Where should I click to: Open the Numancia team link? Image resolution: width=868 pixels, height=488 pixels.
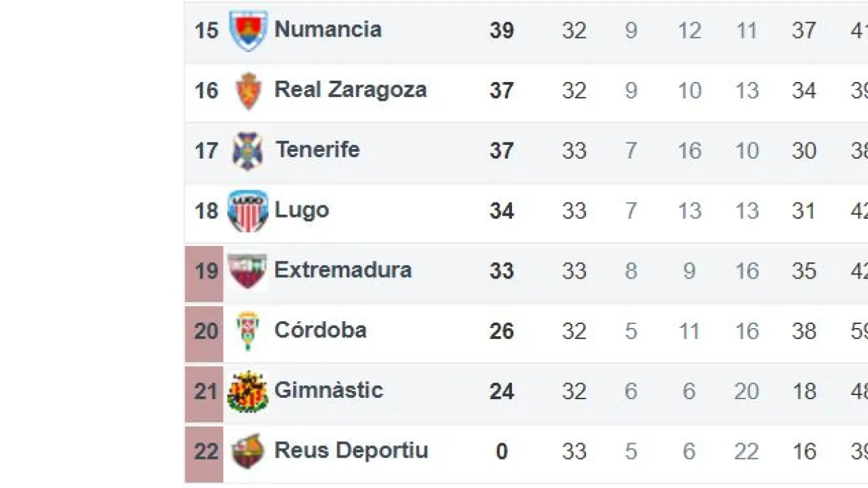pos(328,30)
